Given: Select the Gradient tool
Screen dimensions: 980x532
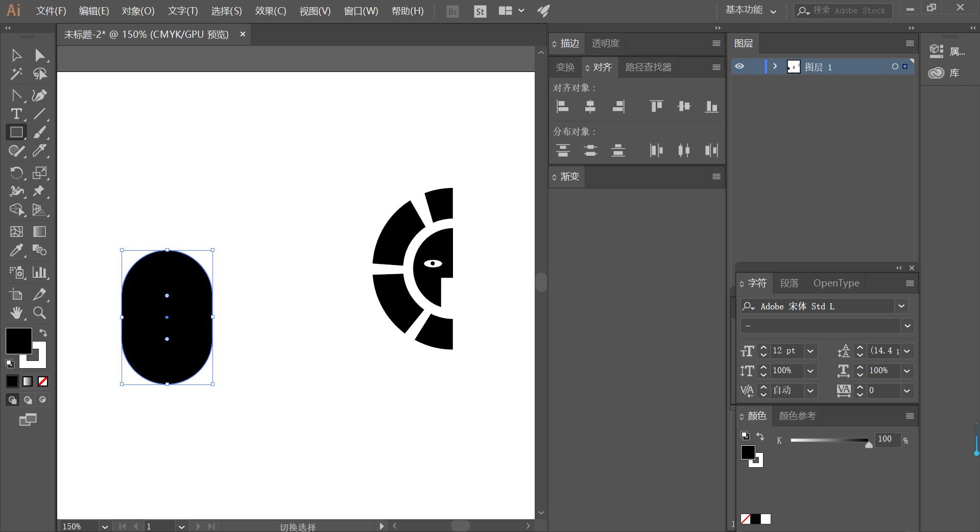Looking at the screenshot, I should pos(40,231).
